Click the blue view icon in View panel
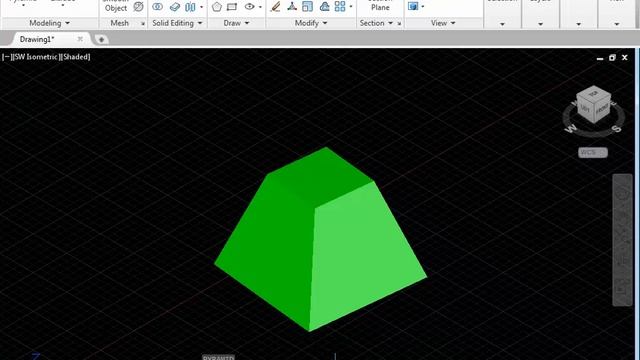The image size is (640, 360). 413,7
